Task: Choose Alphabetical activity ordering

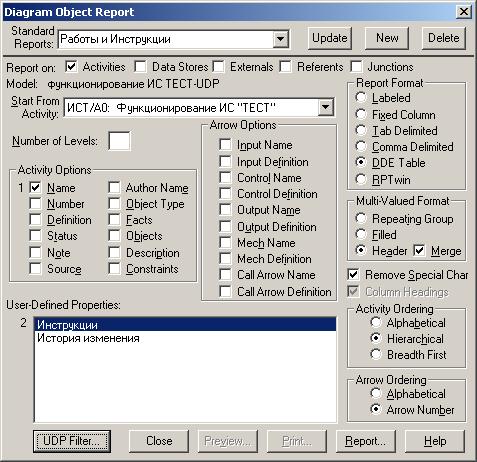Action: [x=376, y=322]
